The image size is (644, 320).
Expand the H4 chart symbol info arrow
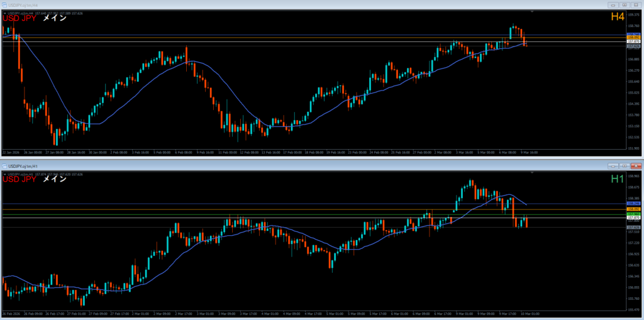[4, 13]
